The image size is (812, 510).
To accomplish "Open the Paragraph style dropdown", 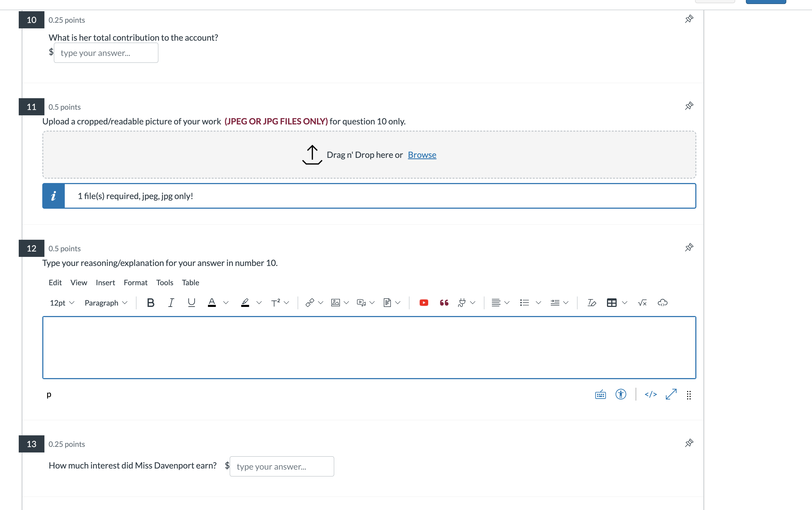I will [x=106, y=303].
